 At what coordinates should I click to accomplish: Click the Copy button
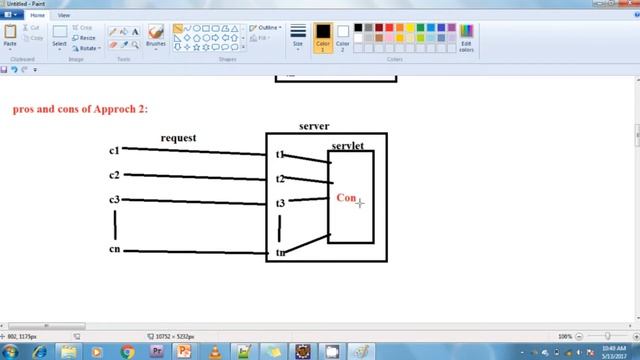coord(33,38)
